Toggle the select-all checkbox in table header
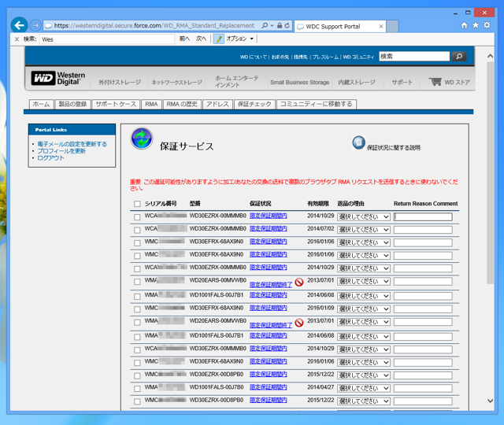The image size is (504, 425). point(137,204)
